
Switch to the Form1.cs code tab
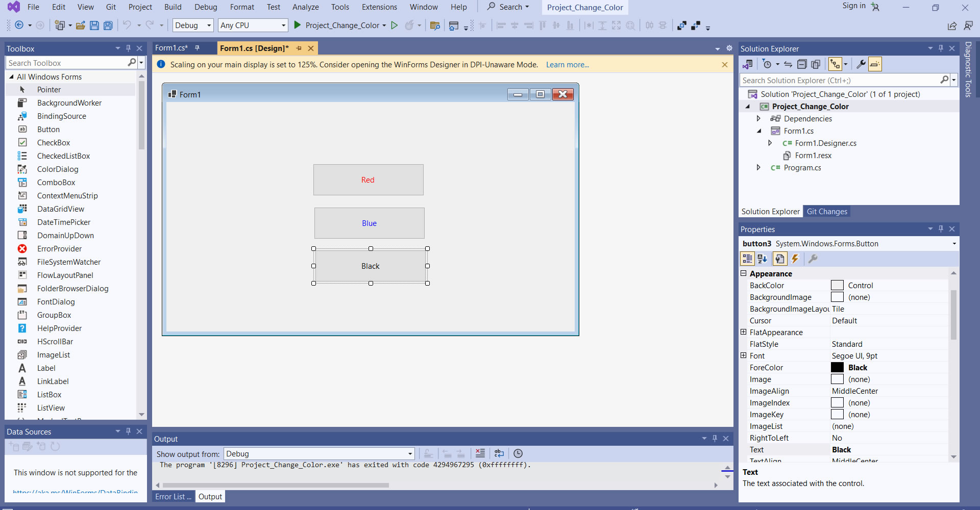click(171, 48)
